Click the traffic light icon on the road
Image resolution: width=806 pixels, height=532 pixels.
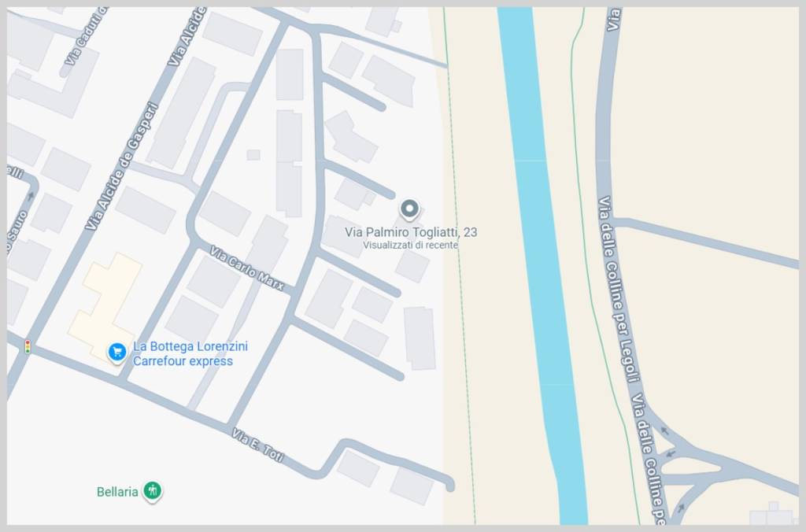[x=28, y=346]
